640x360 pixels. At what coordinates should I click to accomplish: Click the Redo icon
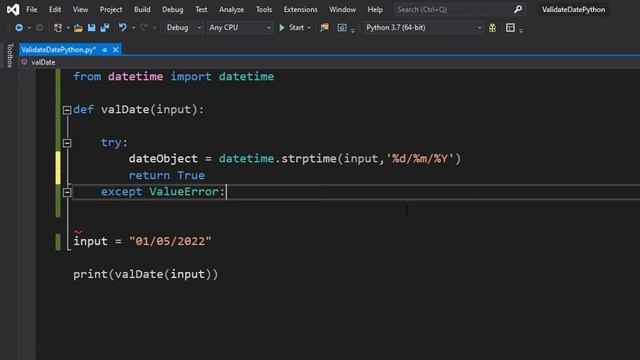point(144,28)
